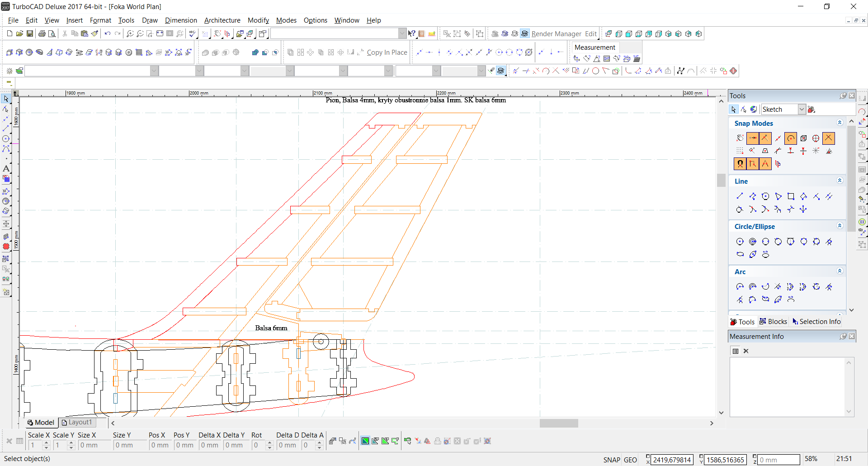868x466 pixels.
Task: Click the horizontal scrollbar thumb below the drawing
Action: 558,423
